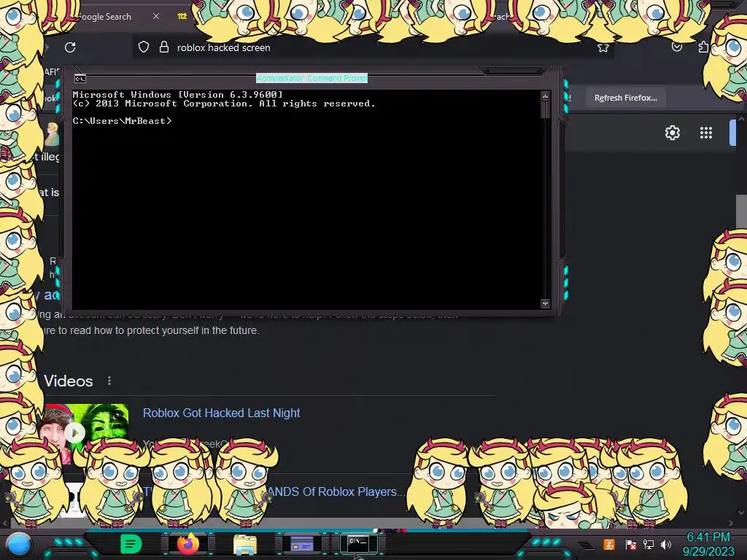Open Google settings gear icon
The width and height of the screenshot is (747, 560).
click(672, 133)
